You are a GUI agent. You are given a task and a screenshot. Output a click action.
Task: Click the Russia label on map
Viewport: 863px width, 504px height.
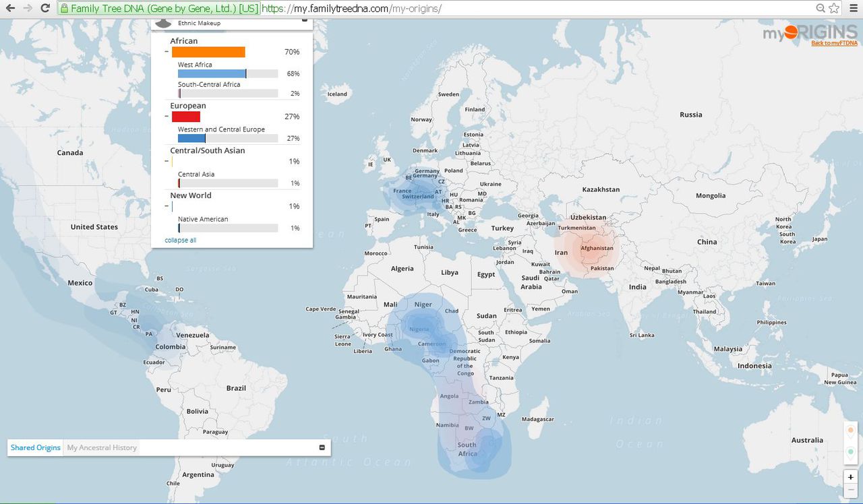(x=691, y=115)
